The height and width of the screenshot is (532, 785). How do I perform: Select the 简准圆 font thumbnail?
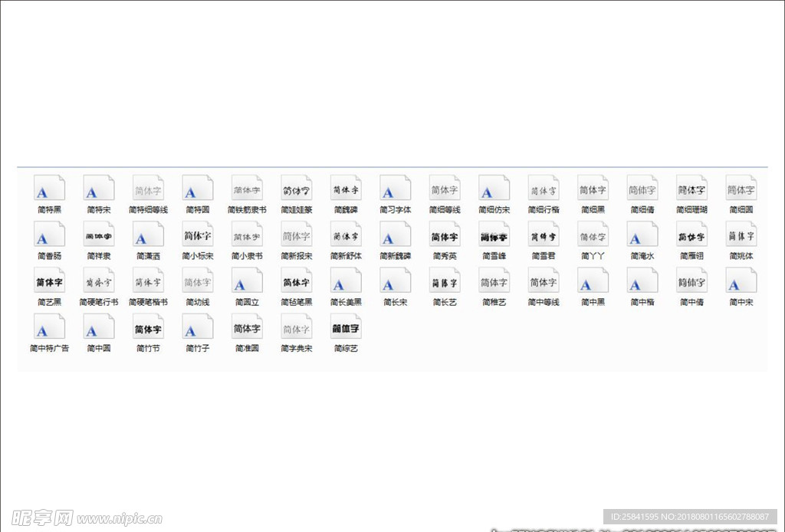tap(247, 327)
